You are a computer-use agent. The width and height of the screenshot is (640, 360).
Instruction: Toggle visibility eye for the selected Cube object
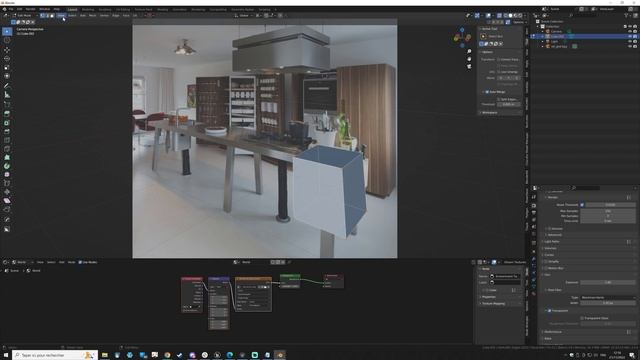(630, 36)
